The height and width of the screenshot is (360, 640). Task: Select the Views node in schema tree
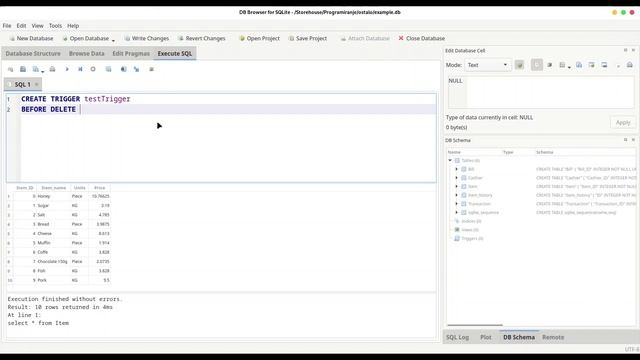point(470,230)
